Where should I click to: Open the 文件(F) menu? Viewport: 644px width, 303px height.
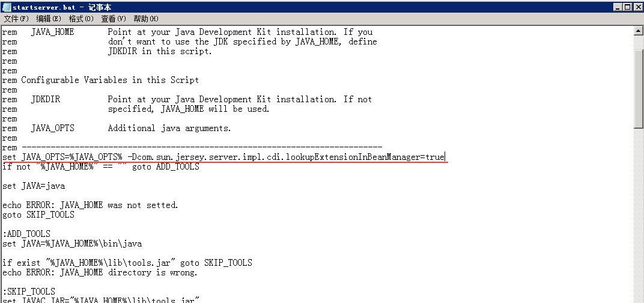point(16,19)
